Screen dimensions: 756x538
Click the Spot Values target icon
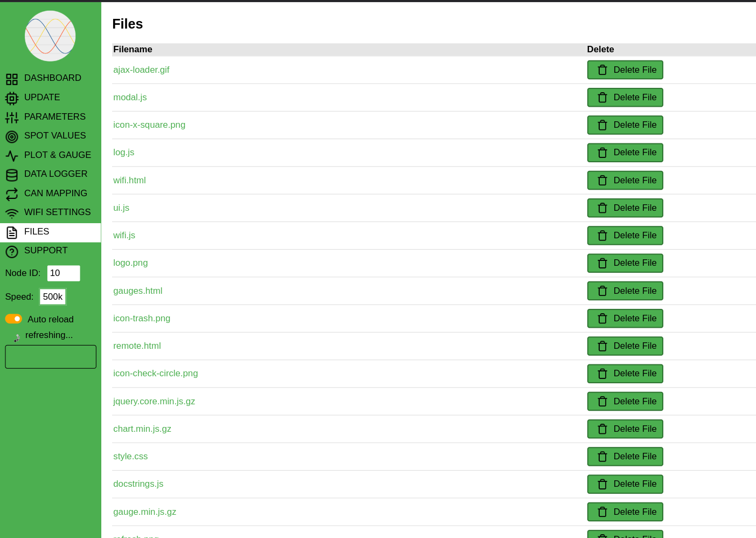[x=12, y=137]
